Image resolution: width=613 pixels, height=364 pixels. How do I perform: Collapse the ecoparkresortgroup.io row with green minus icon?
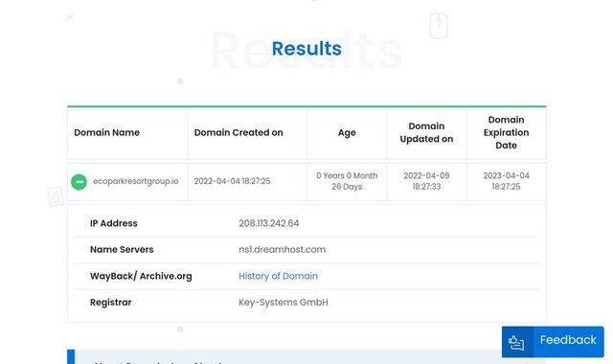[79, 182]
